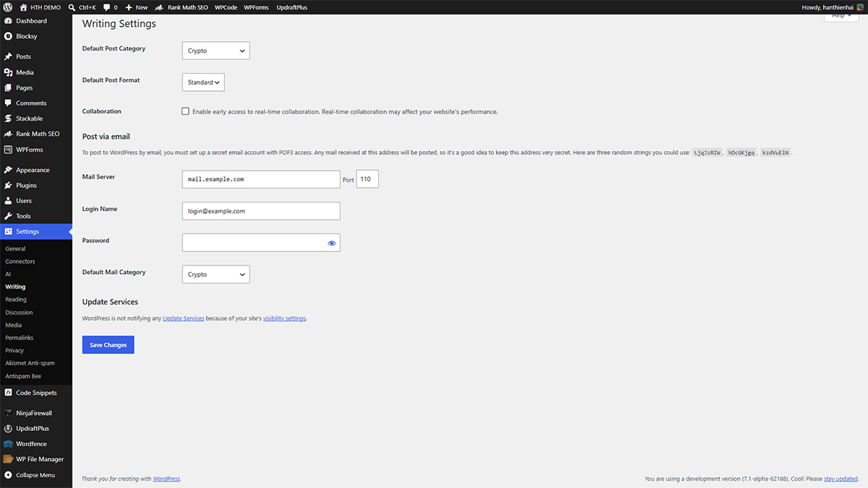Screen dimensions: 868x488
Task: Open the Blocksy sidebar icon
Action: coord(8,36)
